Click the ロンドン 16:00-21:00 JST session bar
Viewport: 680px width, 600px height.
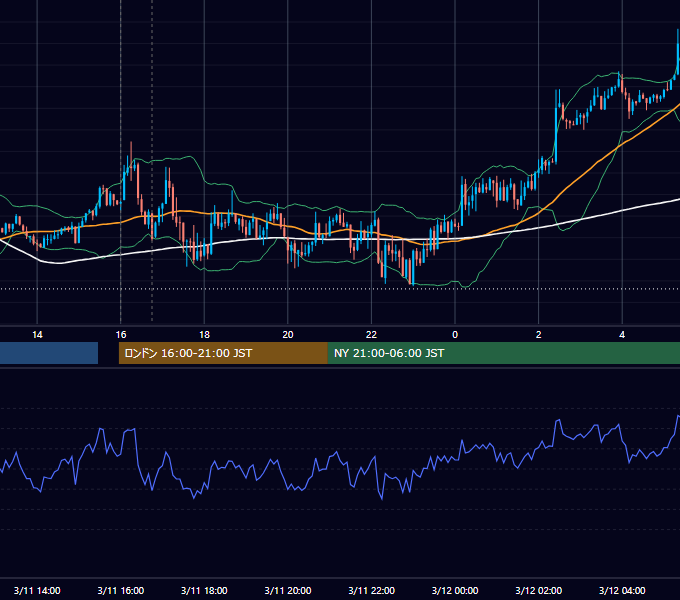coord(223,353)
